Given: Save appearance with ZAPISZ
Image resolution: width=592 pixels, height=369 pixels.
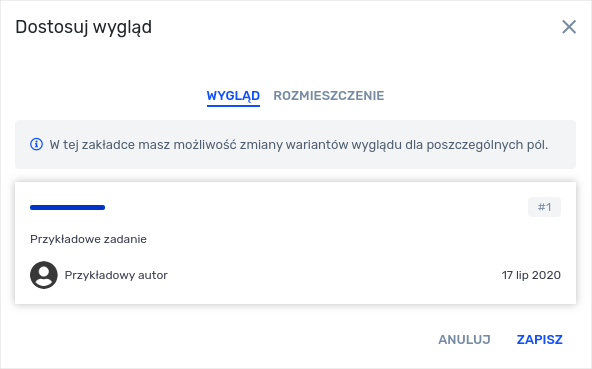Looking at the screenshot, I should (x=540, y=340).
